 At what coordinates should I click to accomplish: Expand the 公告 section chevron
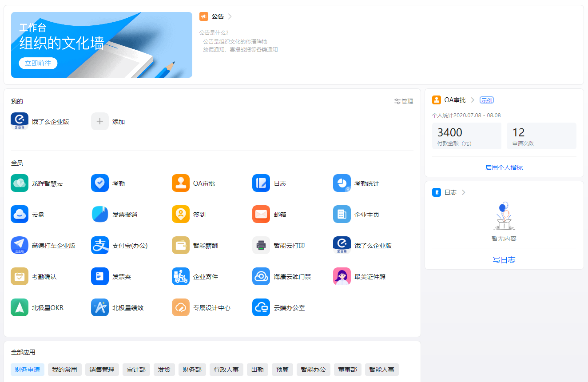(x=230, y=16)
